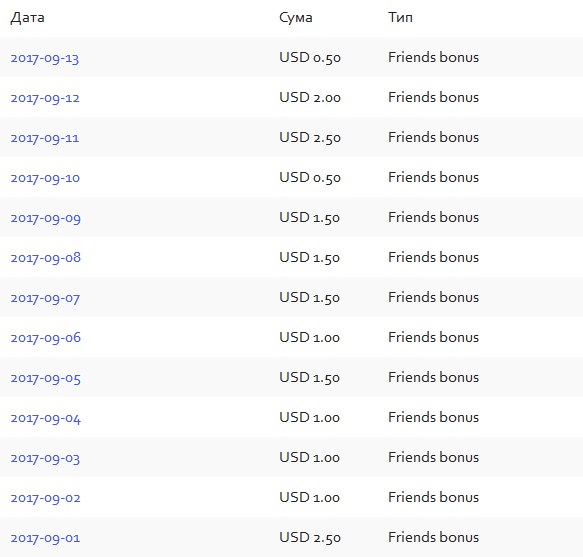The height and width of the screenshot is (557, 583).
Task: Click the 2017-09-11 date link
Action: [45, 138]
